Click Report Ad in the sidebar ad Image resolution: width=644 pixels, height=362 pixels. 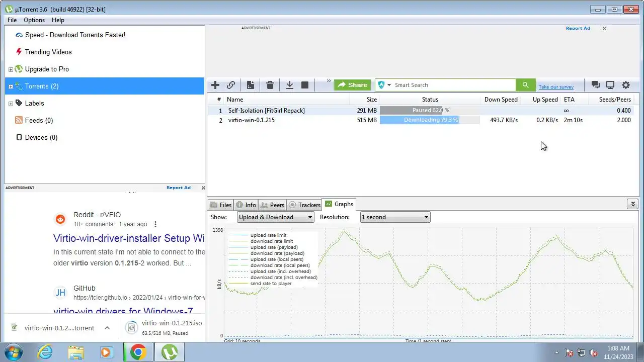click(179, 188)
